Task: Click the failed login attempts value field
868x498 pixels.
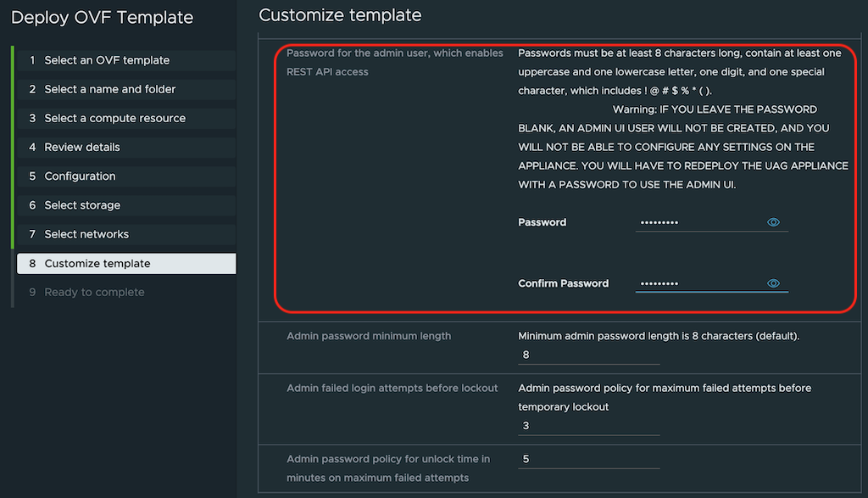Action: coord(576,425)
